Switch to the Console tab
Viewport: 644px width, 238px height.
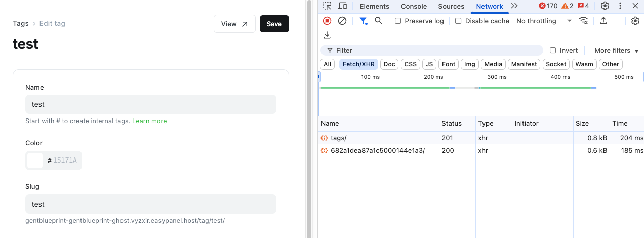tap(414, 6)
